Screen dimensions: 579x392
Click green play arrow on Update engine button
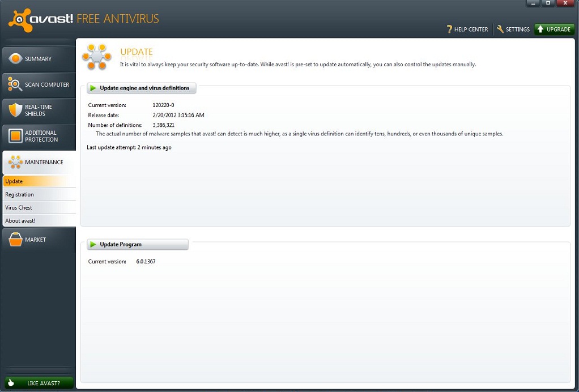tap(93, 88)
